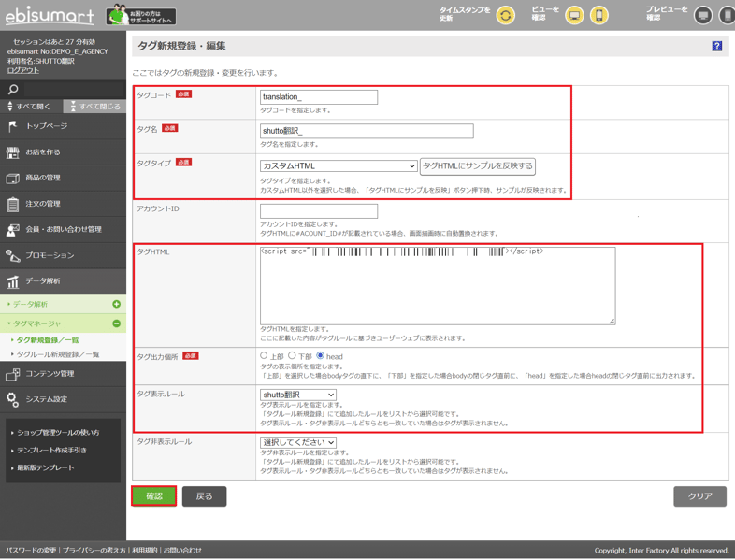735x560 pixels.
Task: Open the お店を作る sidebar menu
Action: coord(63,151)
